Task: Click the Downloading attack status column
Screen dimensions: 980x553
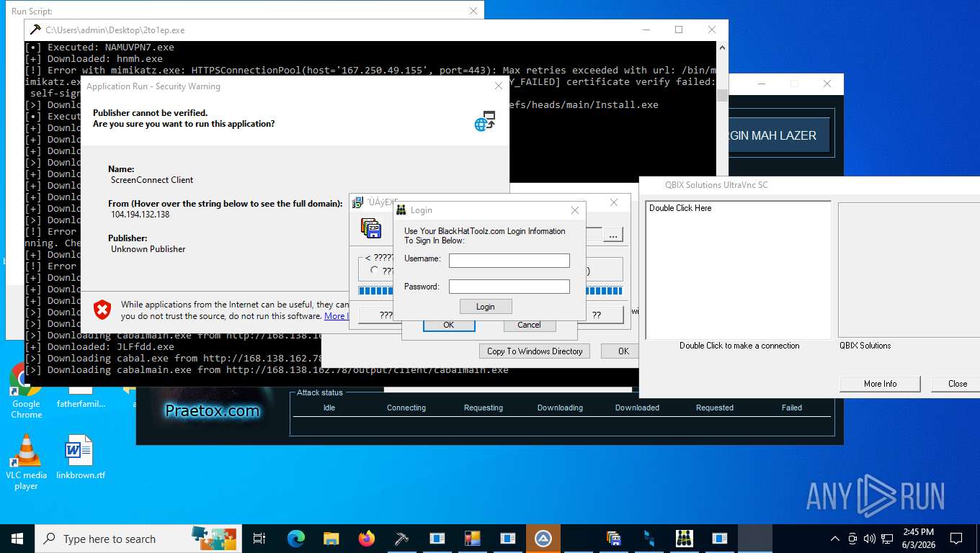Action: (560, 408)
